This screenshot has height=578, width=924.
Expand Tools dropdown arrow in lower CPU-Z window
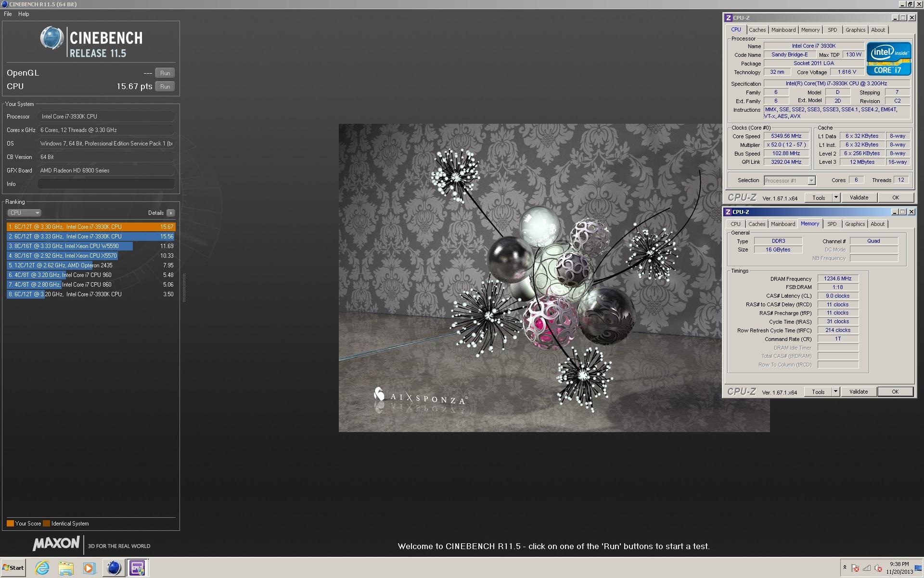[x=835, y=392]
